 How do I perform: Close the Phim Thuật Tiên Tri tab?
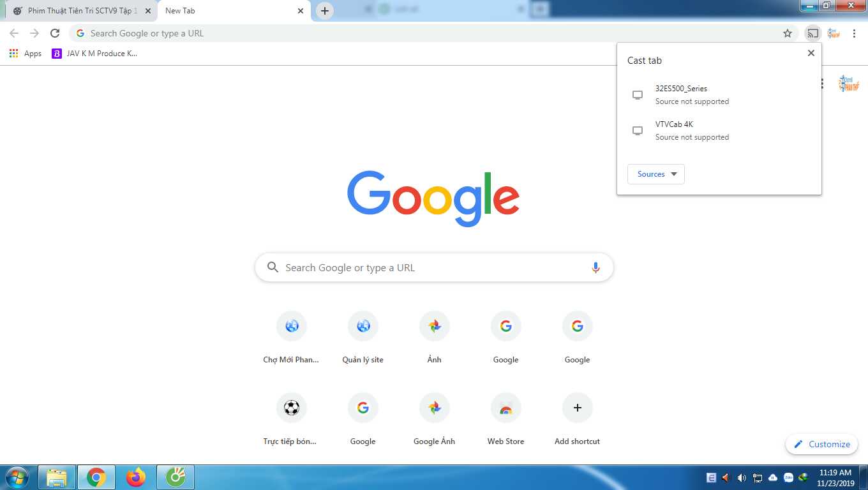[147, 11]
